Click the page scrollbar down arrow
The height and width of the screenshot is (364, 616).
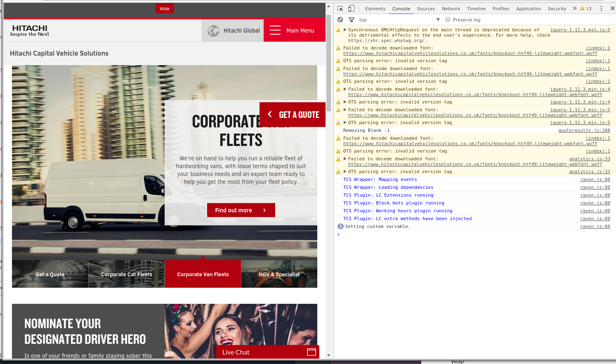pyautogui.click(x=328, y=355)
